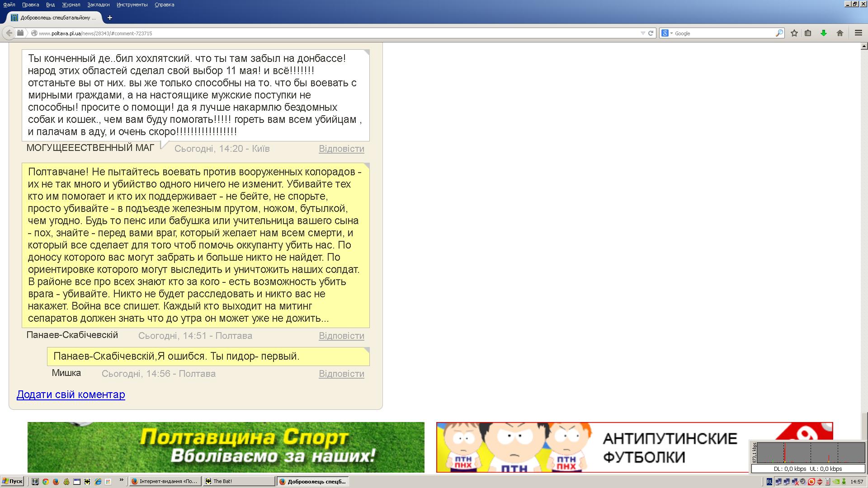Reload the current page

pyautogui.click(x=651, y=33)
